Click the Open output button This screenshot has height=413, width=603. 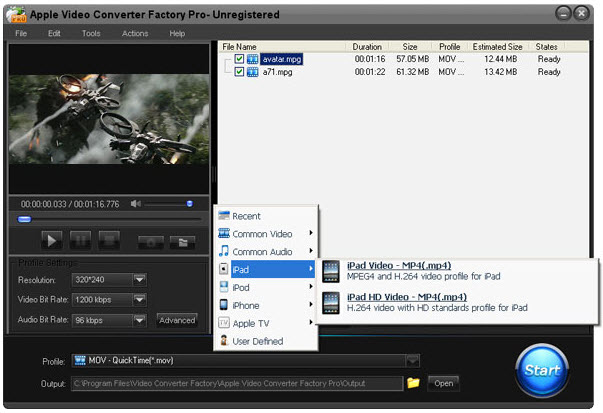tap(443, 383)
